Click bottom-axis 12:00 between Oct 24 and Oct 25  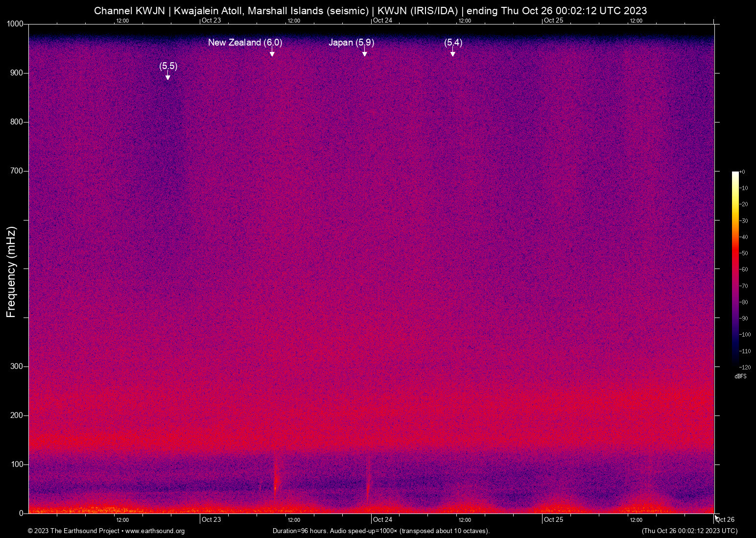pos(465,520)
